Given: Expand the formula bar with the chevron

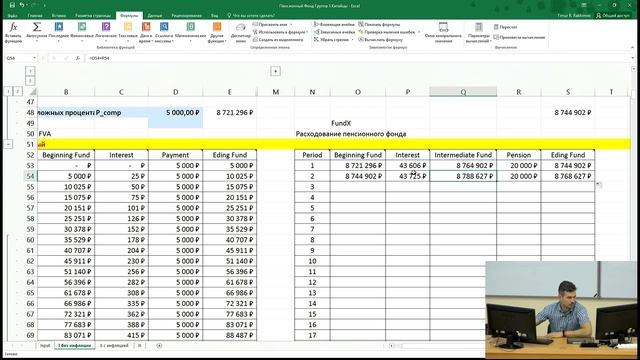Looking at the screenshot, I should (x=633, y=58).
